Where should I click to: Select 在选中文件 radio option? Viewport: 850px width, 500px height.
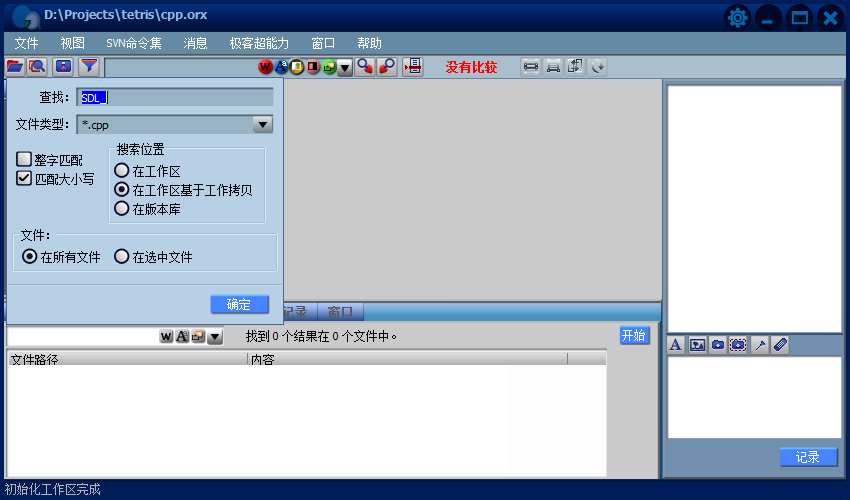click(122, 256)
